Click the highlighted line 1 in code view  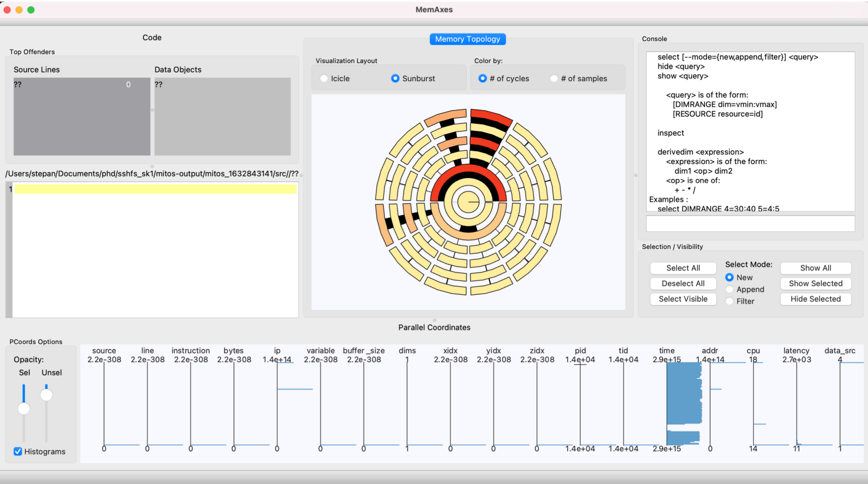point(156,189)
